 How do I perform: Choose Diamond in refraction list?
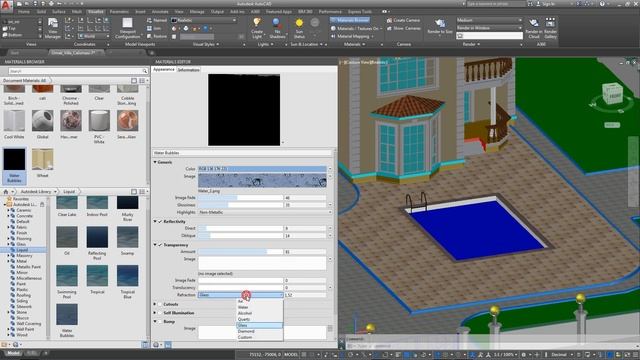coord(260,331)
